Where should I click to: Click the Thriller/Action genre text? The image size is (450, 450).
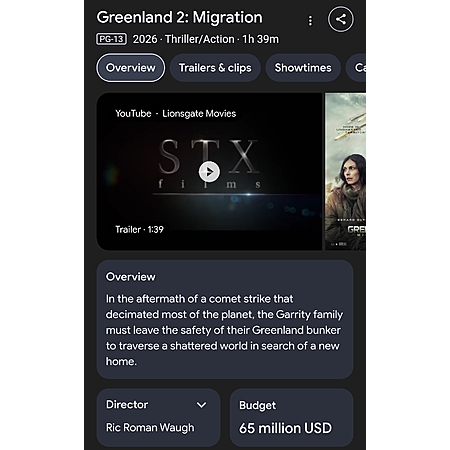pyautogui.click(x=200, y=39)
